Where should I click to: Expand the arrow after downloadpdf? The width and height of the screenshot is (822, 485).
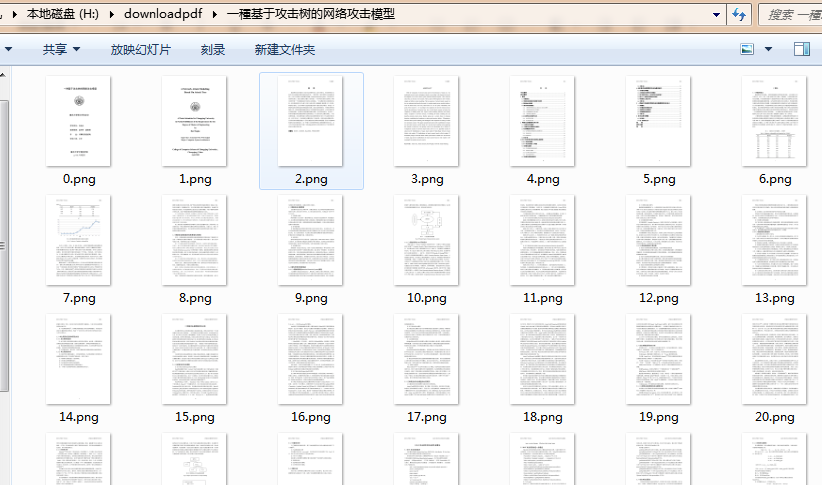pos(214,14)
